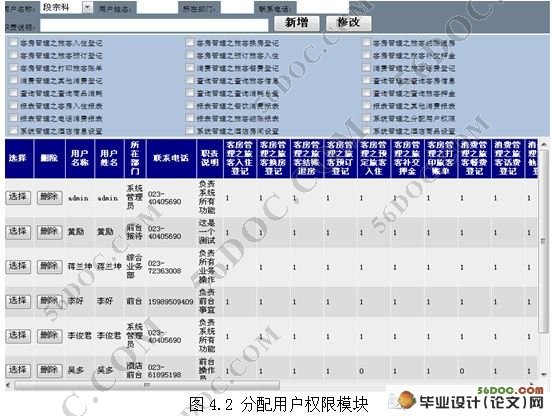Enable 报表管理之其他消费报表 checkbox
Image resolution: width=552 pixels, height=416 pixels.
pos(366,105)
